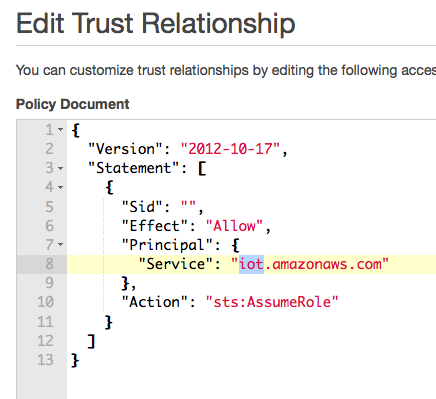
Task: Collapse the Statement array fold arrow on line 3
Action: pyautogui.click(x=60, y=168)
